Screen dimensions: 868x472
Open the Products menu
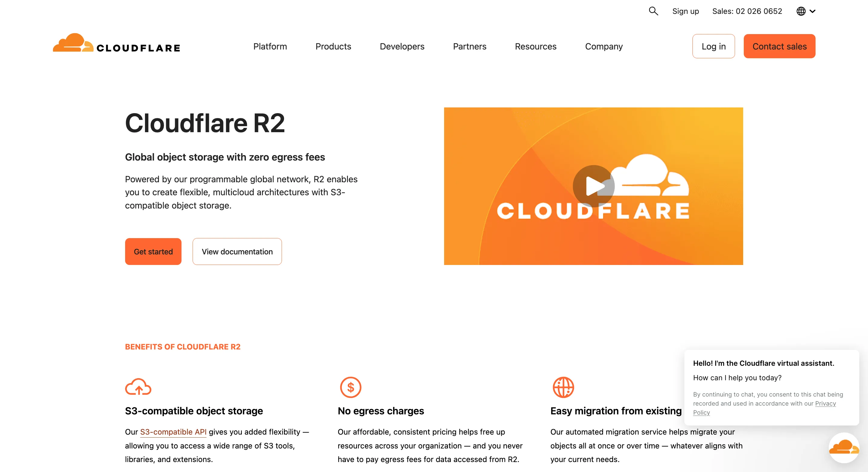(333, 46)
